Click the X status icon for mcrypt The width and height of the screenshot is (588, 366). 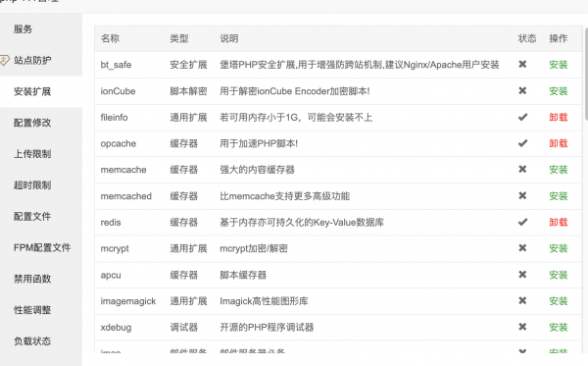click(522, 248)
